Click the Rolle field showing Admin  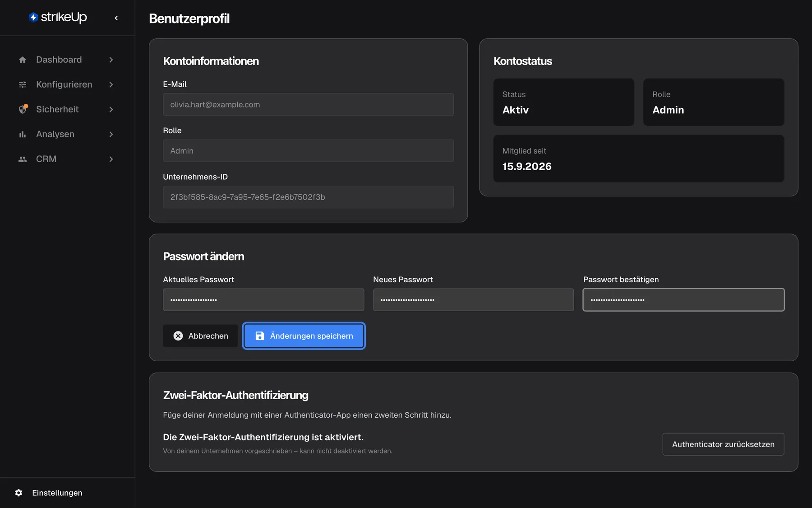pos(308,151)
